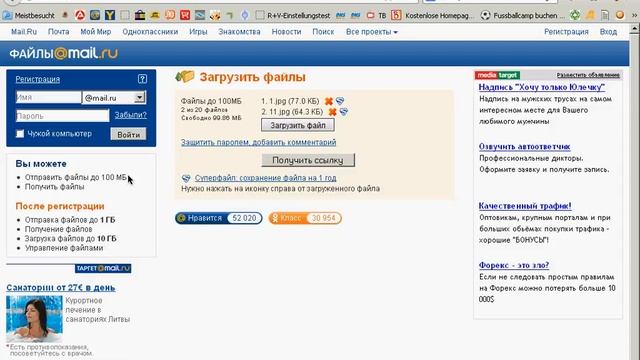The image size is (640, 360).
Task: Toggle the Чужой компьютер checkbox
Action: click(20, 133)
